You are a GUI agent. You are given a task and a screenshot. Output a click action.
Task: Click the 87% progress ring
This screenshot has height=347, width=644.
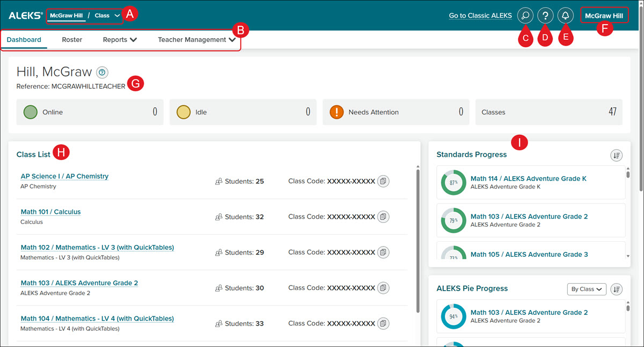(x=453, y=183)
